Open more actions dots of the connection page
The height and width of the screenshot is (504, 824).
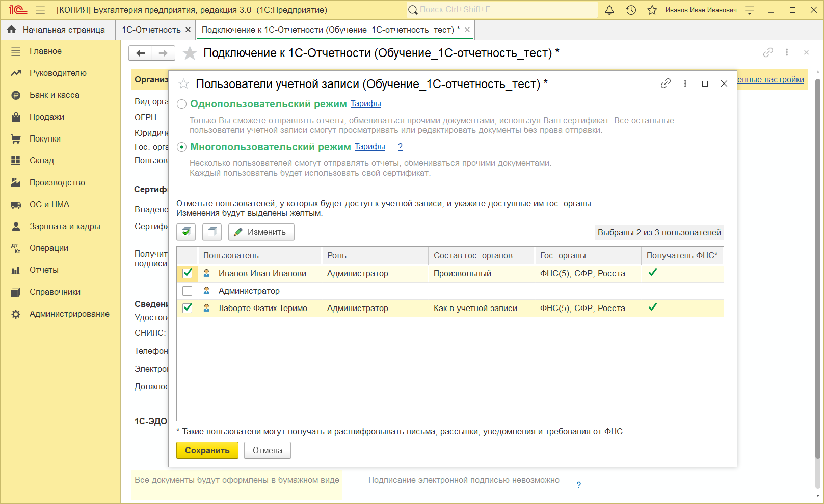(x=787, y=52)
